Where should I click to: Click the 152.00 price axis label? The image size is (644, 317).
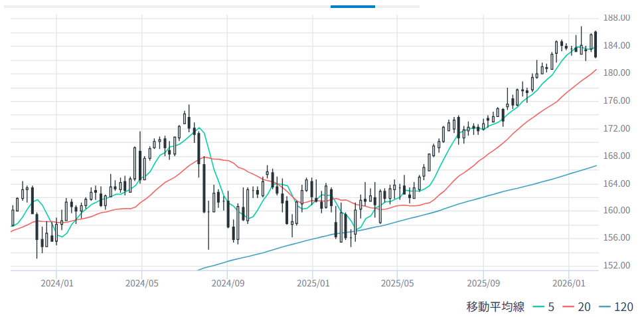pos(617,265)
